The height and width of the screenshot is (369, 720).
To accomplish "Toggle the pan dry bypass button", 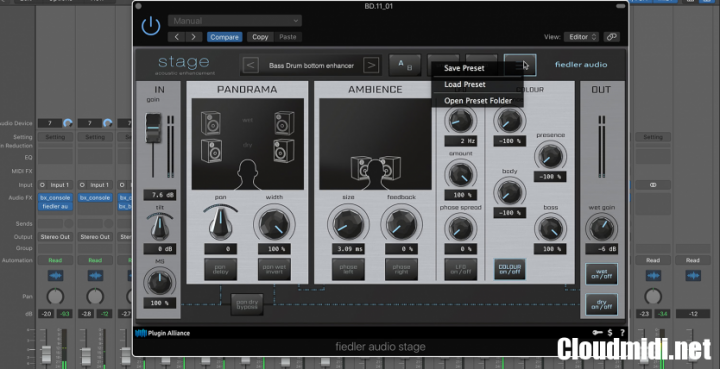I will pyautogui.click(x=247, y=304).
